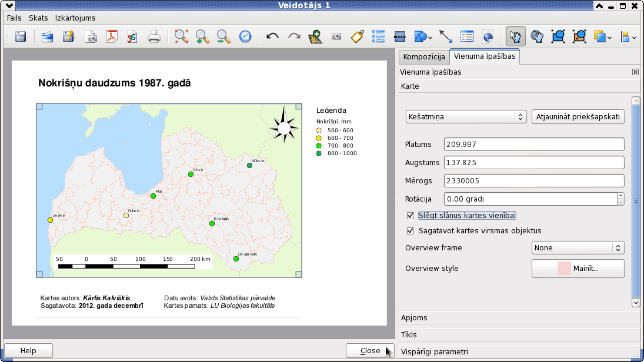Open the Izkārtojums menu
Image resolution: width=644 pixels, height=362 pixels.
[x=75, y=18]
